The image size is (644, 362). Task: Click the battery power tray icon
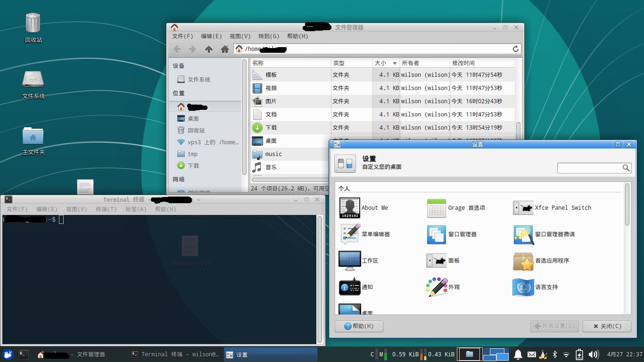point(580,354)
